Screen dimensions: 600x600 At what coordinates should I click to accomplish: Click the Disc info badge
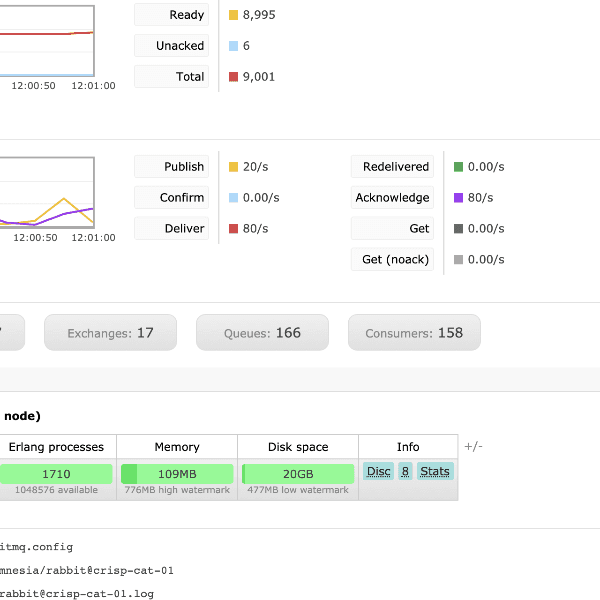click(x=378, y=471)
